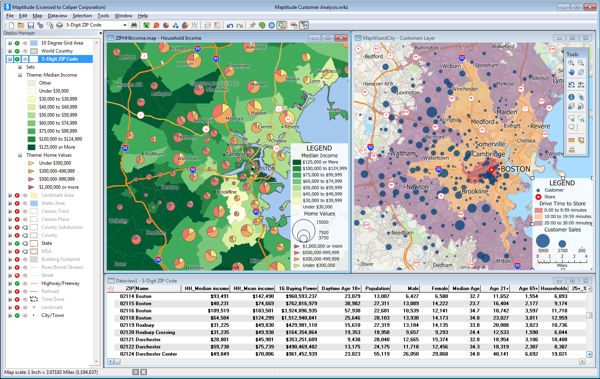Hide the State layer

pyautogui.click(x=17, y=243)
